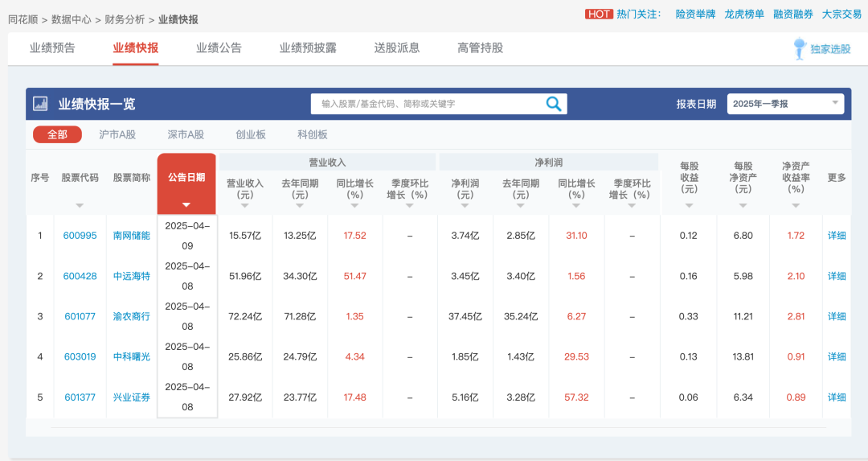Open the 业绩预披露 tab
Image resolution: width=868 pixels, height=461 pixels.
(308, 48)
